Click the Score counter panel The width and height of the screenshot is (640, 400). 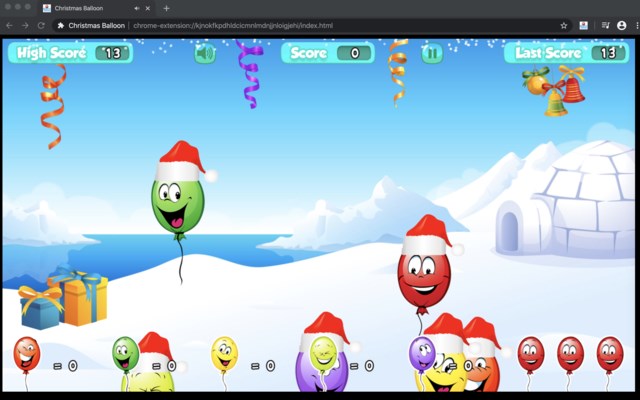[x=328, y=53]
